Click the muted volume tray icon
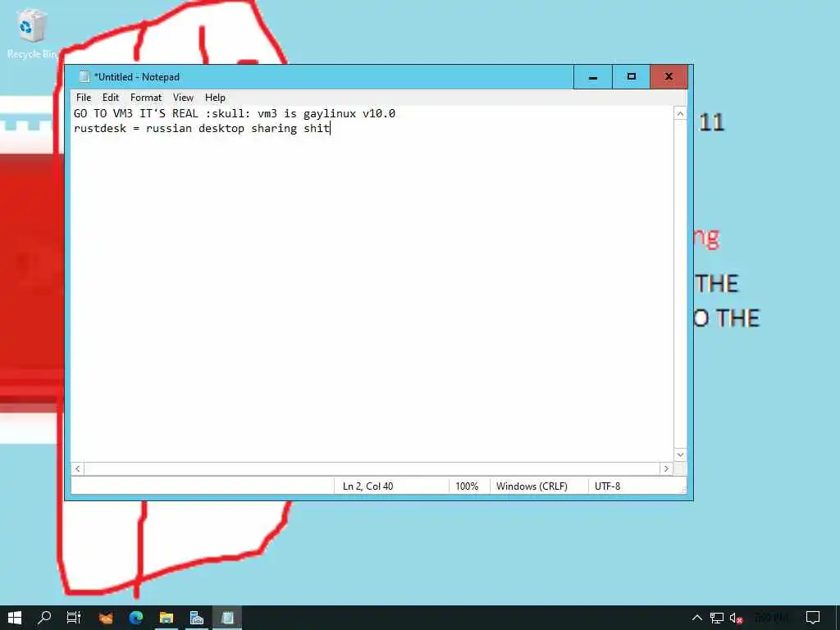Image resolution: width=840 pixels, height=630 pixels. click(x=736, y=618)
